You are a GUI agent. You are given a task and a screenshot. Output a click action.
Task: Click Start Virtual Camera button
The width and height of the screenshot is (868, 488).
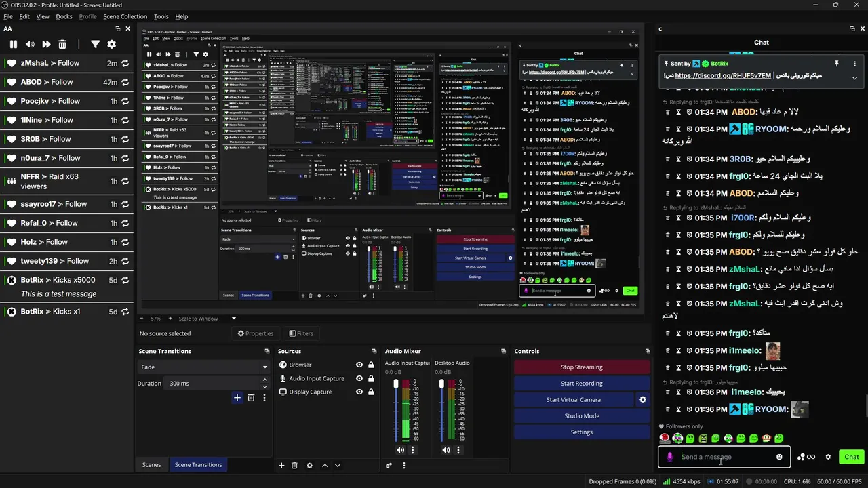click(x=574, y=400)
